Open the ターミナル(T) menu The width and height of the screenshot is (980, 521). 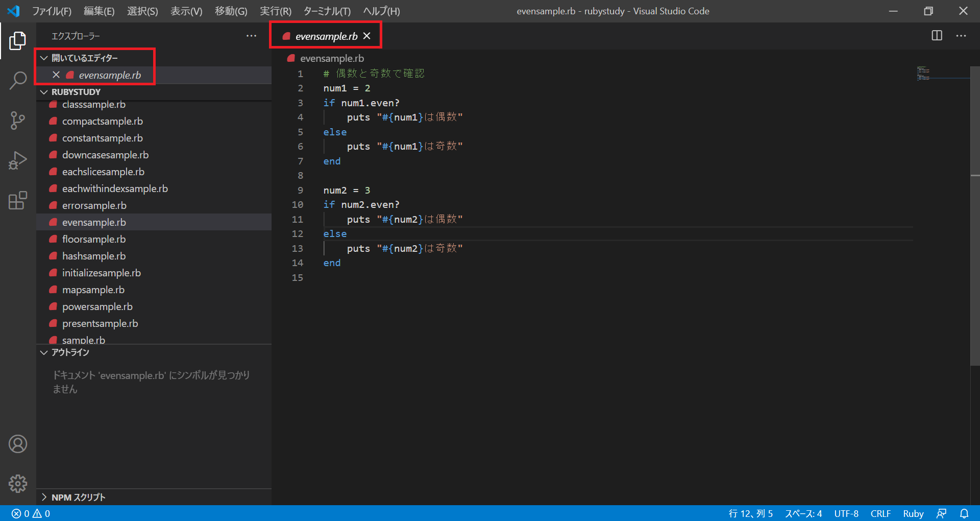pyautogui.click(x=327, y=11)
